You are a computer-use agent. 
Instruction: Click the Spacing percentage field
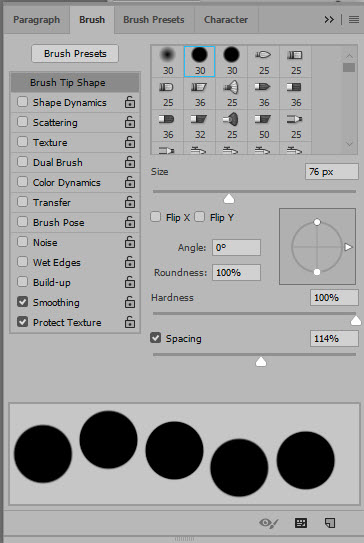pos(334,338)
